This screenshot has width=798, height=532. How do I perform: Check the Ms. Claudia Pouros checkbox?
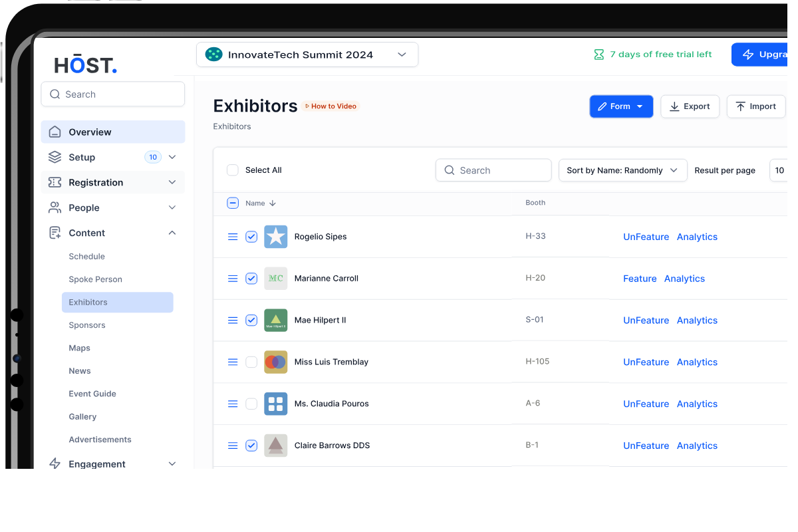[x=251, y=404]
